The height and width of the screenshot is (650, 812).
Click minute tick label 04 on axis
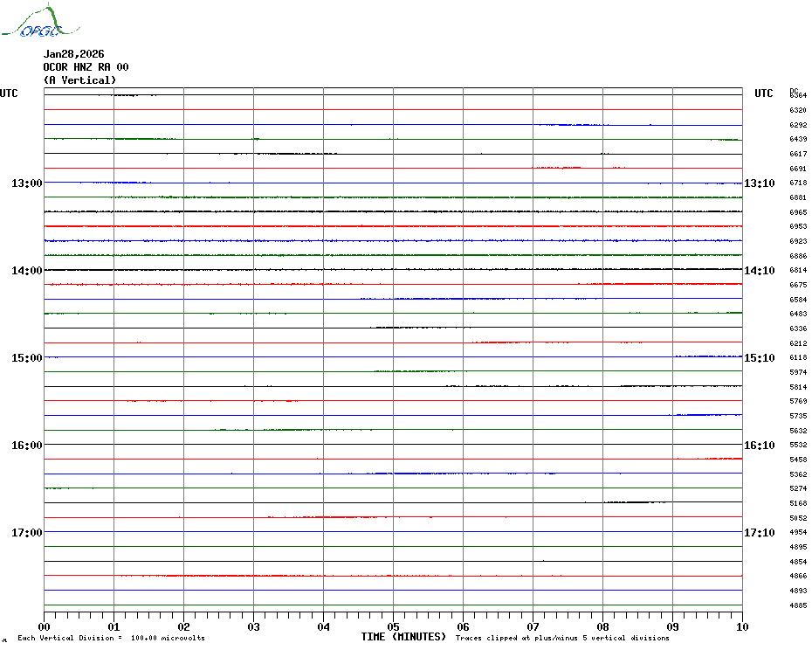[x=324, y=627]
